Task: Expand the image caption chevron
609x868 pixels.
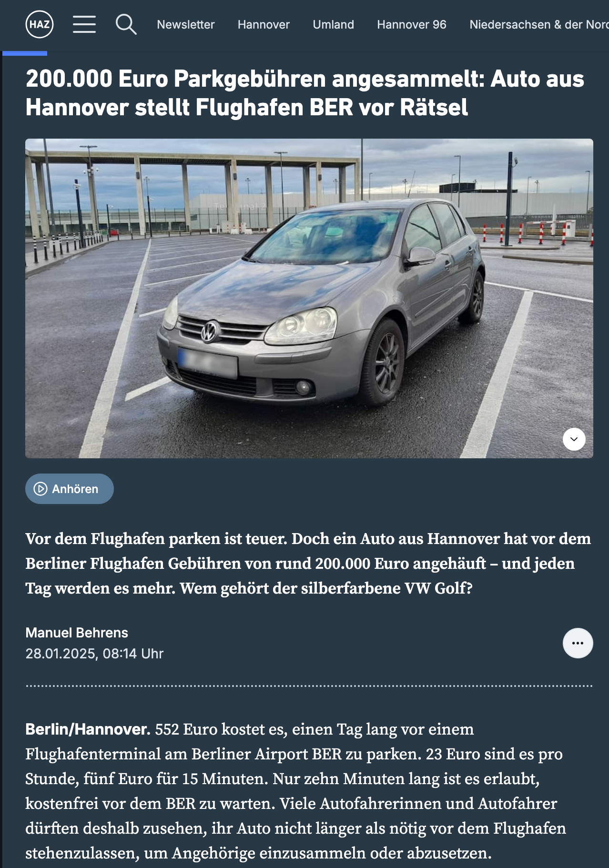Action: click(x=574, y=439)
